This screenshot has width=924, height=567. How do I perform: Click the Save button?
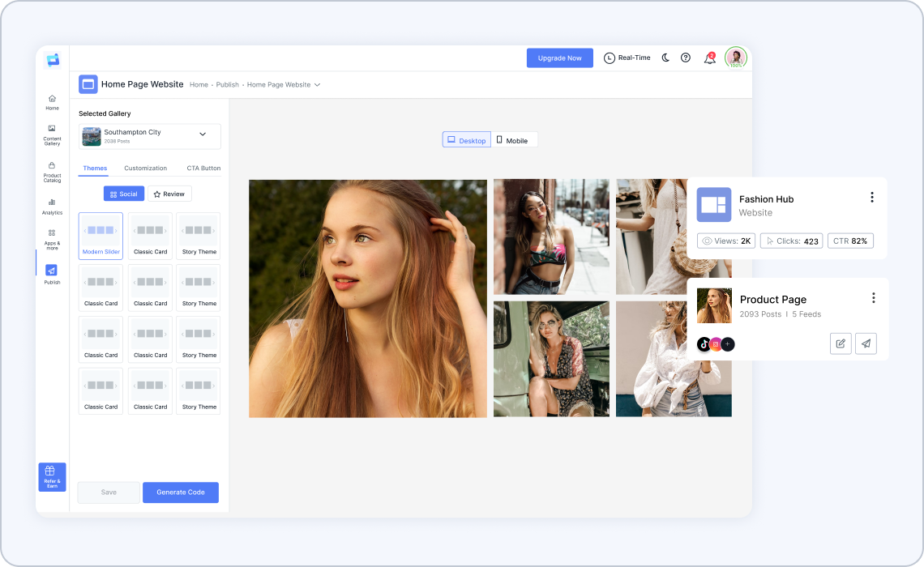pyautogui.click(x=109, y=492)
